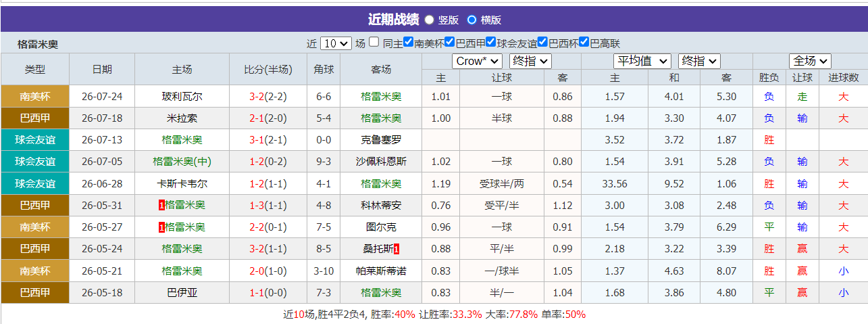Click corner count 9-3

(x=324, y=162)
